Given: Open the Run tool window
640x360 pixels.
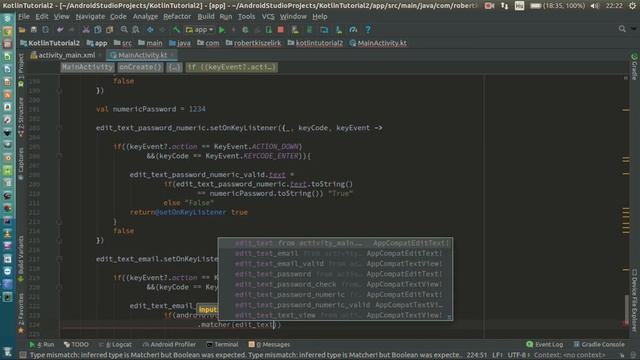Looking at the screenshot, I should pyautogui.click(x=42, y=344).
